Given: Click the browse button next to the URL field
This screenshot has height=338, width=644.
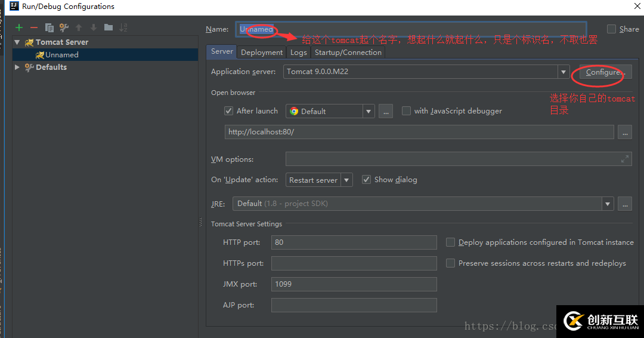Looking at the screenshot, I should click(x=625, y=133).
